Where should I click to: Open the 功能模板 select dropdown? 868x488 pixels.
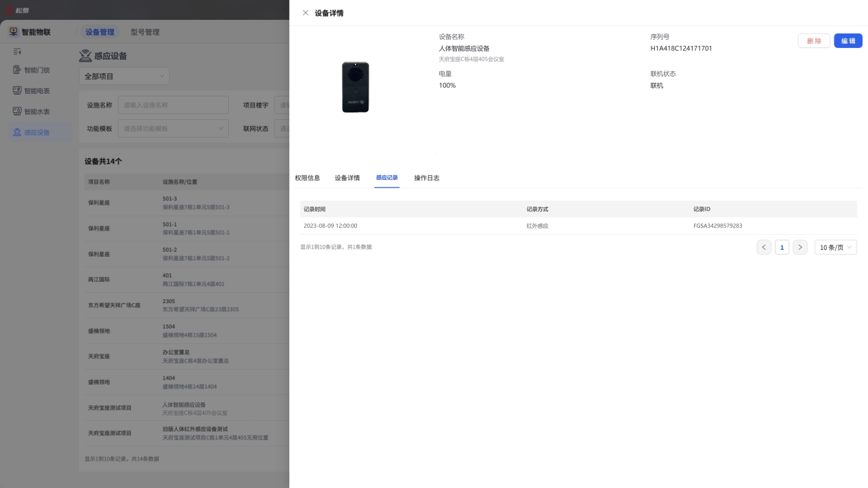(173, 128)
